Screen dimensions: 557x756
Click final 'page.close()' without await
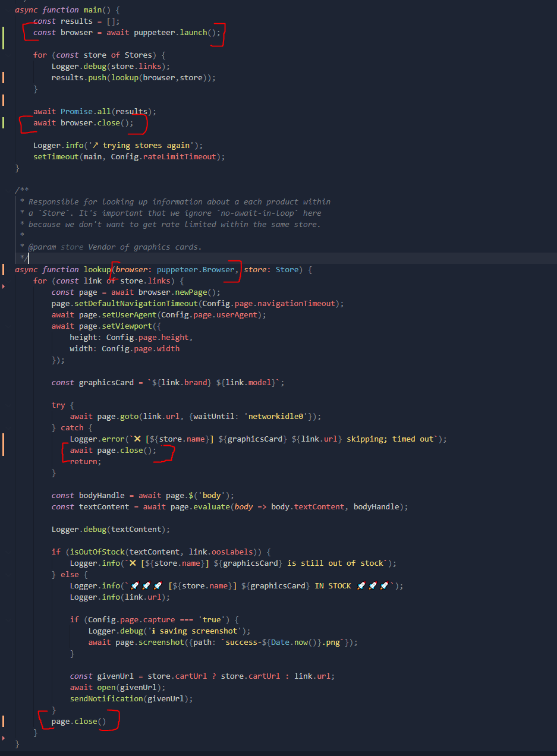(x=78, y=721)
